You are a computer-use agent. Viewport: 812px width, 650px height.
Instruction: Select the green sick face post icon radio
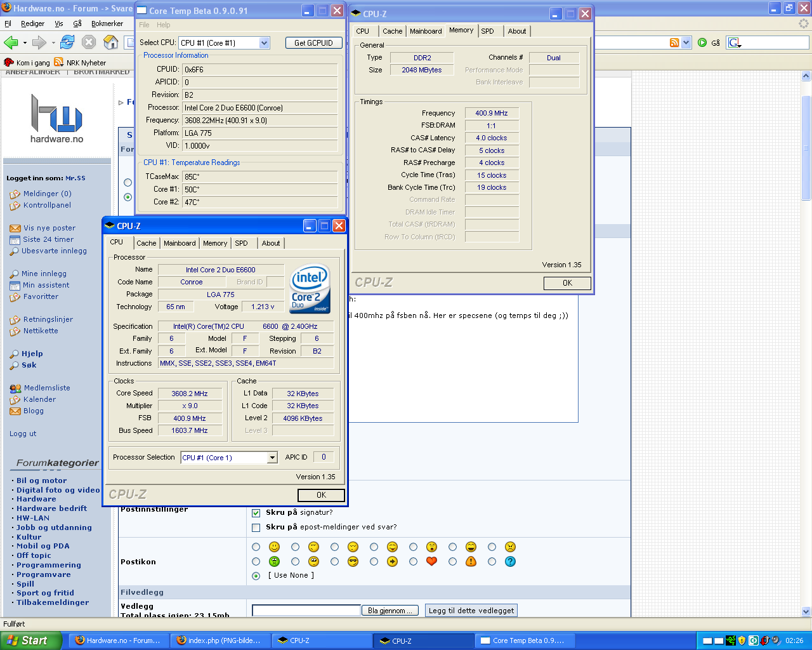click(x=256, y=561)
